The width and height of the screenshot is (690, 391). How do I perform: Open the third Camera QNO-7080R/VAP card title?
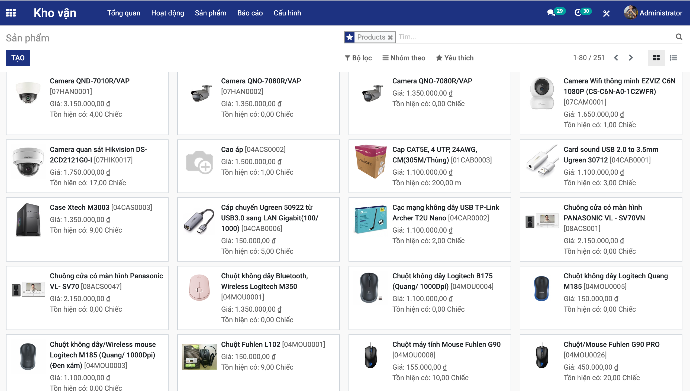pyautogui.click(x=432, y=81)
